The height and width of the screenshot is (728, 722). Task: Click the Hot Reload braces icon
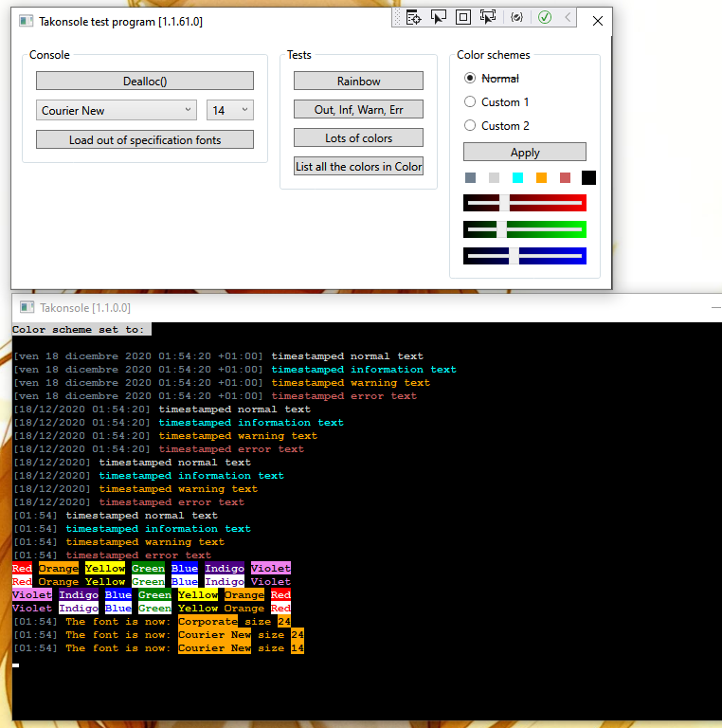point(517,18)
